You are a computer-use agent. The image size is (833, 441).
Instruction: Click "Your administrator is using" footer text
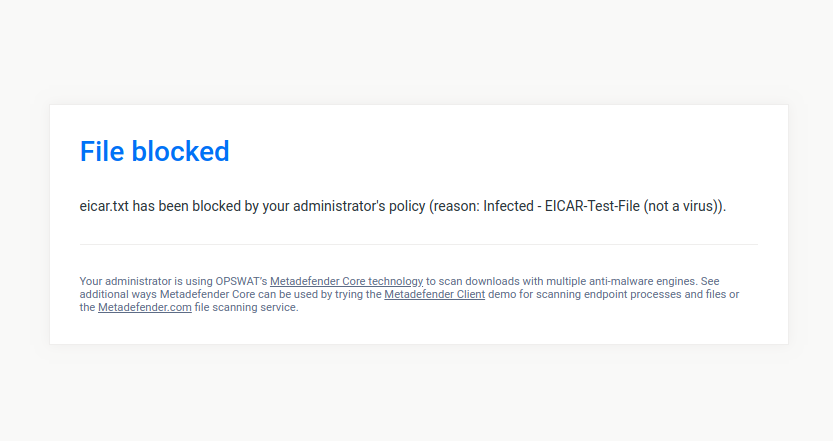coord(146,282)
